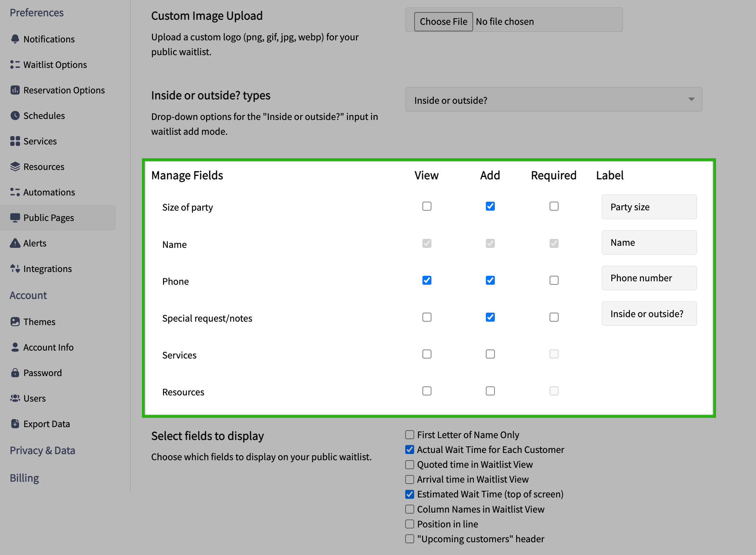Screen dimensions: 756x555
Task: Click the Password lock icon
Action: point(15,373)
